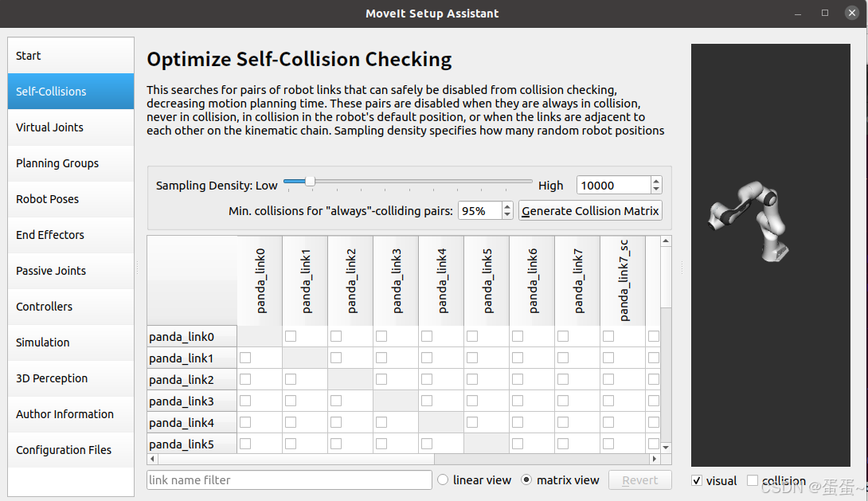The image size is (868, 501).
Task: Decrease sampling density with down arrow
Action: (656, 190)
